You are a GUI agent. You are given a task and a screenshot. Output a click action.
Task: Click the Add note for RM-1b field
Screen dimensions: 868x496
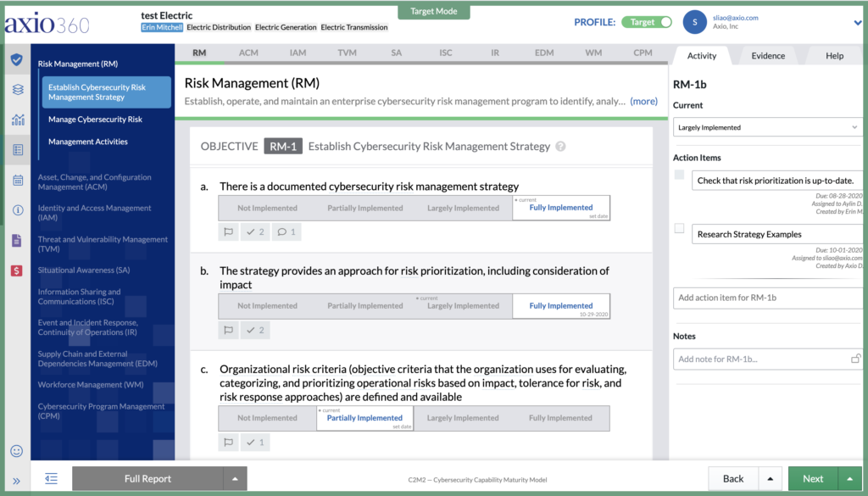(x=761, y=359)
